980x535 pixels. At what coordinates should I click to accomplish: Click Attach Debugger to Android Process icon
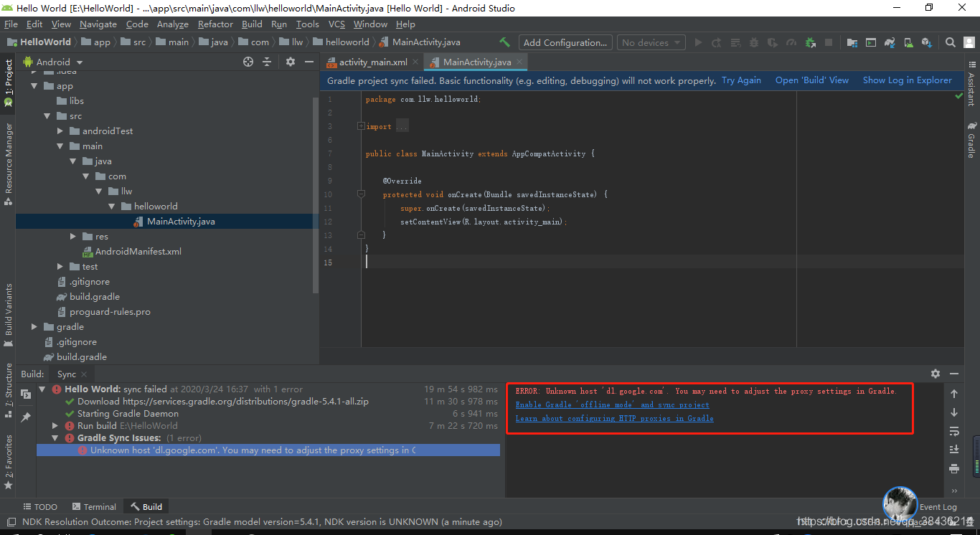[x=811, y=42]
